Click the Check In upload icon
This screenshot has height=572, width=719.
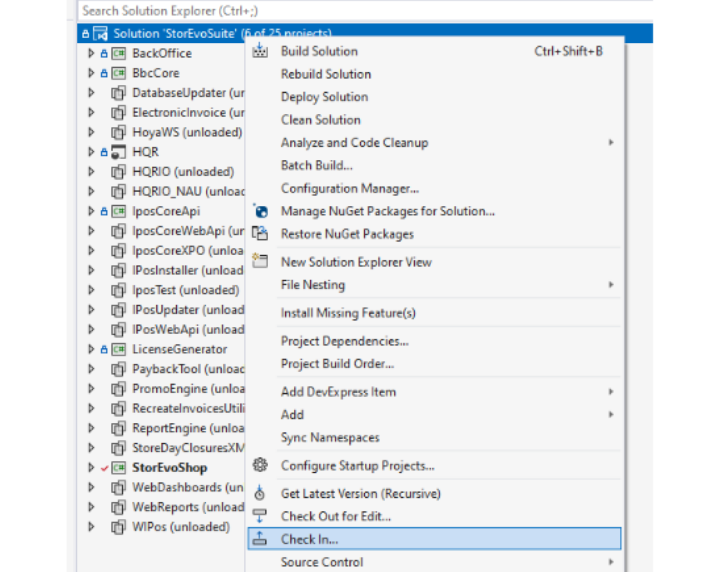[x=260, y=539]
